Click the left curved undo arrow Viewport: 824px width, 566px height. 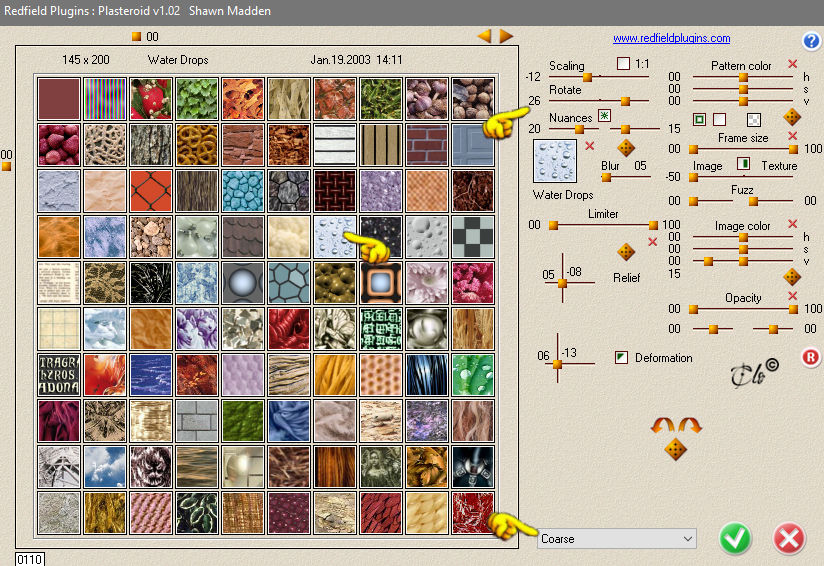[662, 425]
